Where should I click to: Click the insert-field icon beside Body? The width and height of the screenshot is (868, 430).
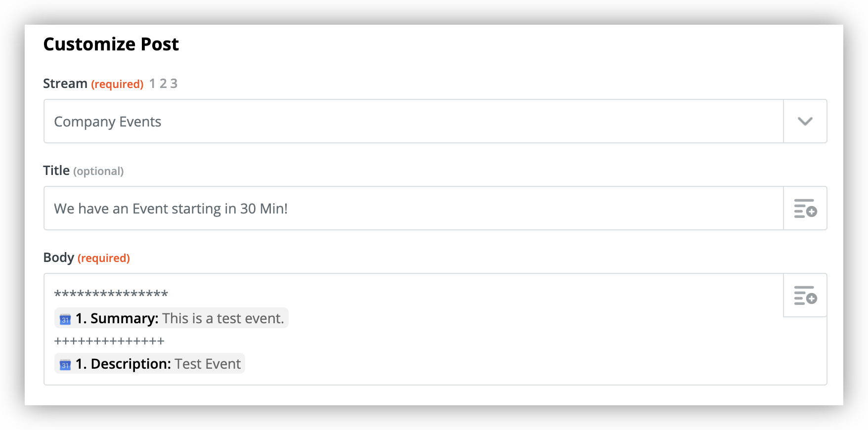[x=805, y=295]
